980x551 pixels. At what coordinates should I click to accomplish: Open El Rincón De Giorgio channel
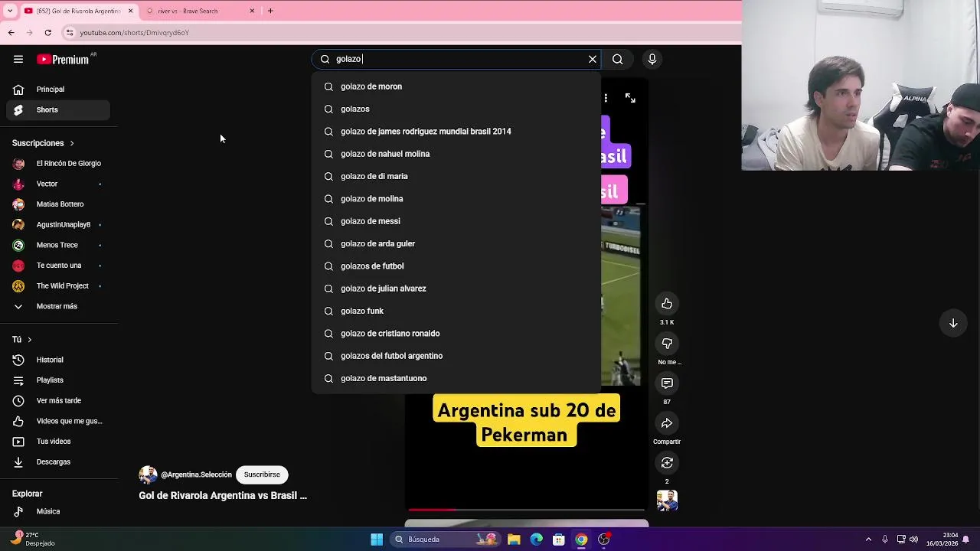click(x=58, y=164)
